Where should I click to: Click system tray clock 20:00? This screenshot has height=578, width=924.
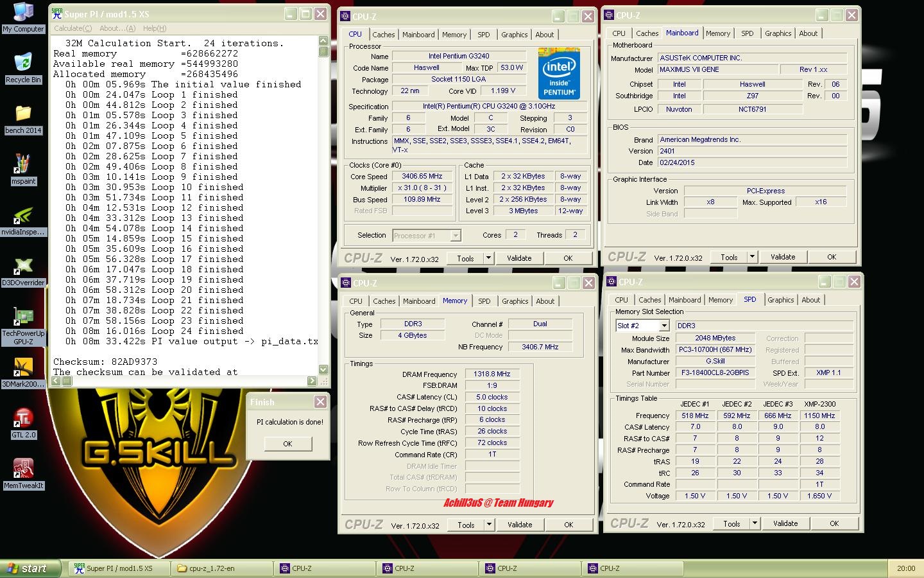(x=906, y=568)
